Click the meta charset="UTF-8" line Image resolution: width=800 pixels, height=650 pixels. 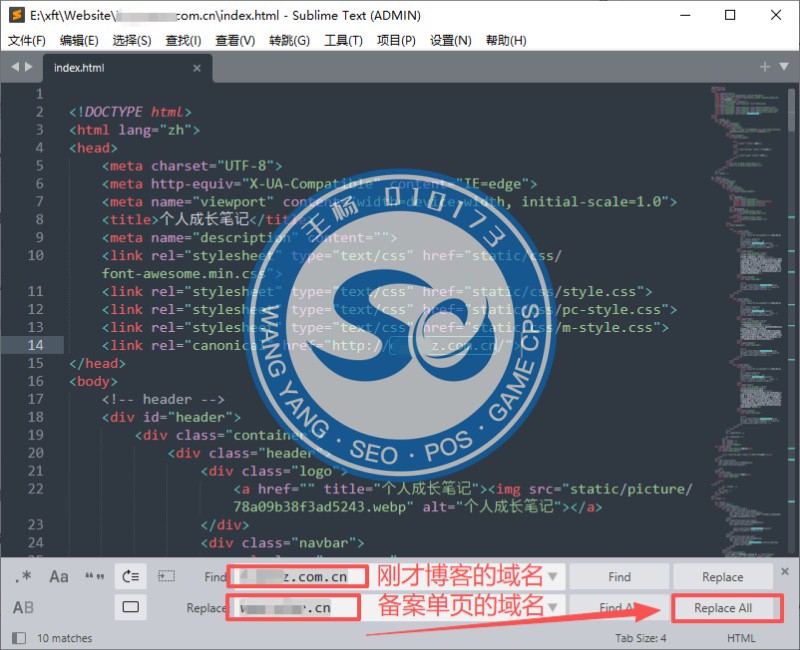(x=192, y=166)
